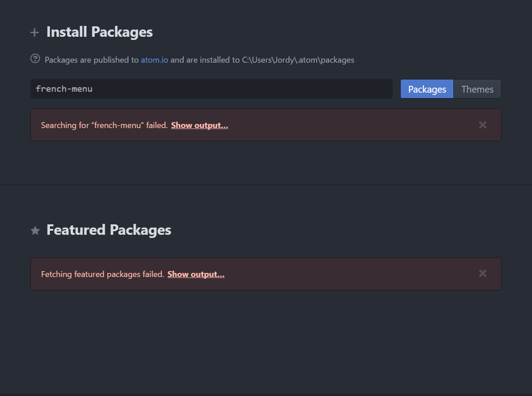Click the Featured Packages heading
The image size is (532, 396).
coord(109,230)
